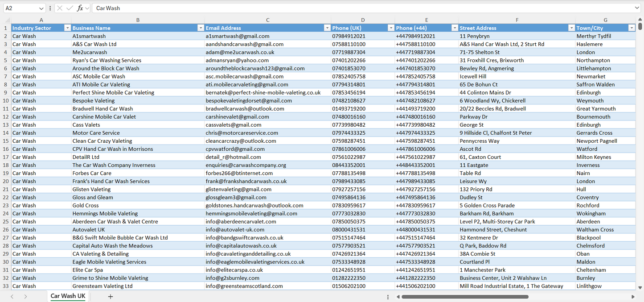Select the Clean Car Crazy Valeting cell
Image resolution: width=644 pixels, height=302 pixels.
point(138,141)
